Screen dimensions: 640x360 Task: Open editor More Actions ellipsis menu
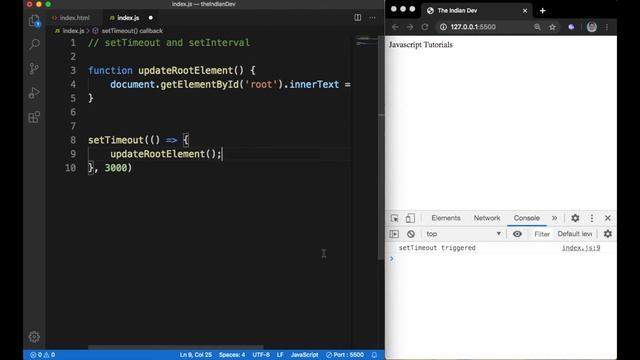(x=372, y=18)
